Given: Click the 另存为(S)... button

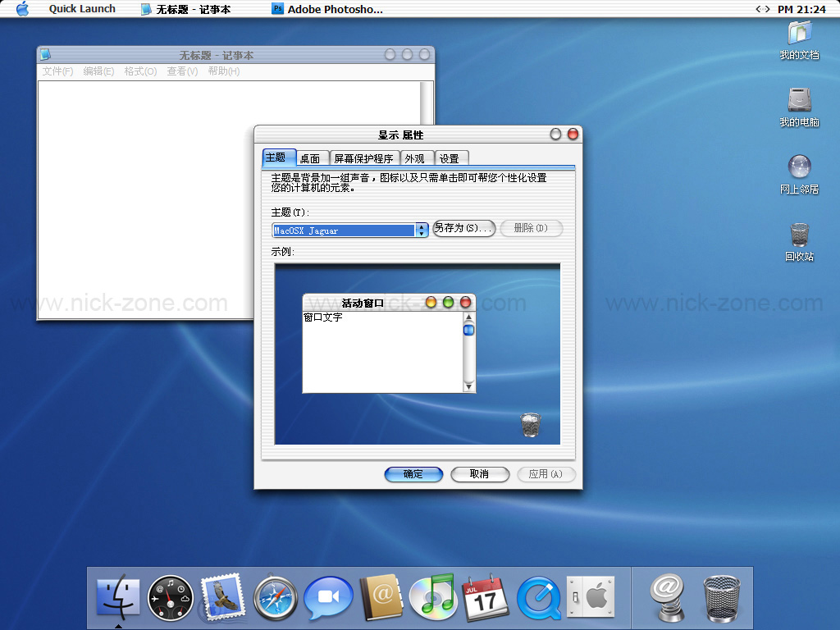Looking at the screenshot, I should coord(464,228).
